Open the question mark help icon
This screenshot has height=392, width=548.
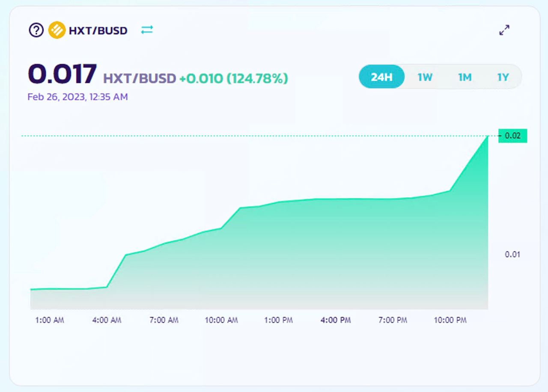36,30
